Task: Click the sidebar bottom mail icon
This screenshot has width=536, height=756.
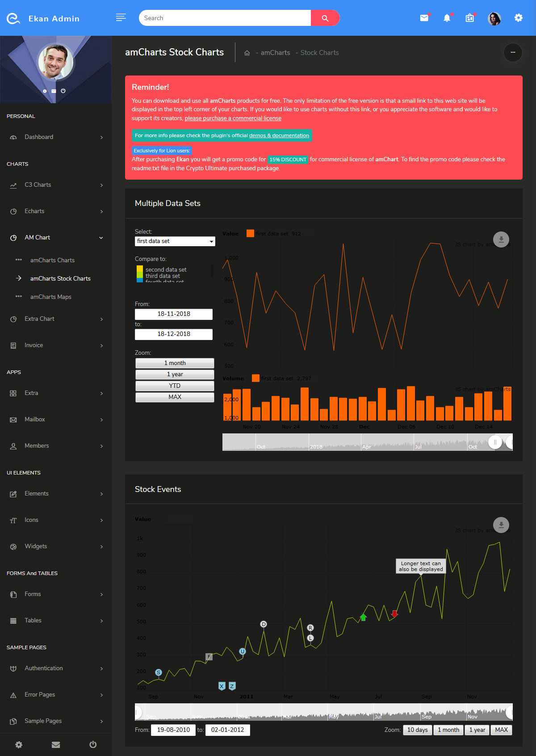Action: 56,744
